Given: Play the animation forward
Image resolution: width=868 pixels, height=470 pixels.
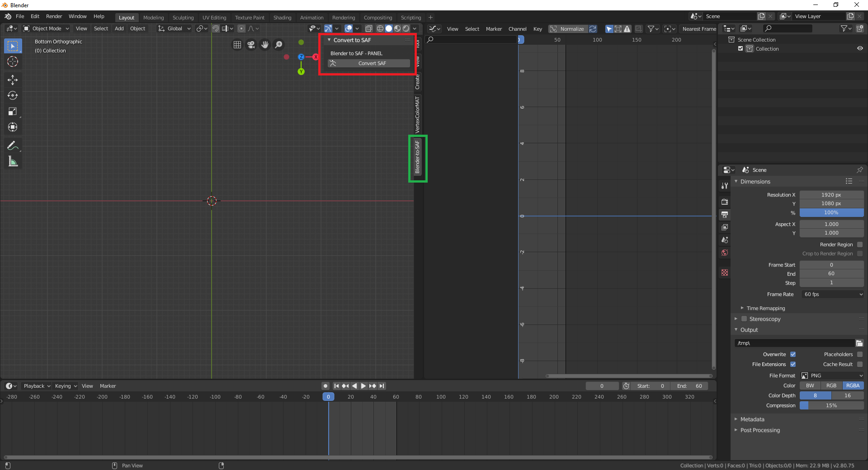Looking at the screenshot, I should click(x=363, y=386).
